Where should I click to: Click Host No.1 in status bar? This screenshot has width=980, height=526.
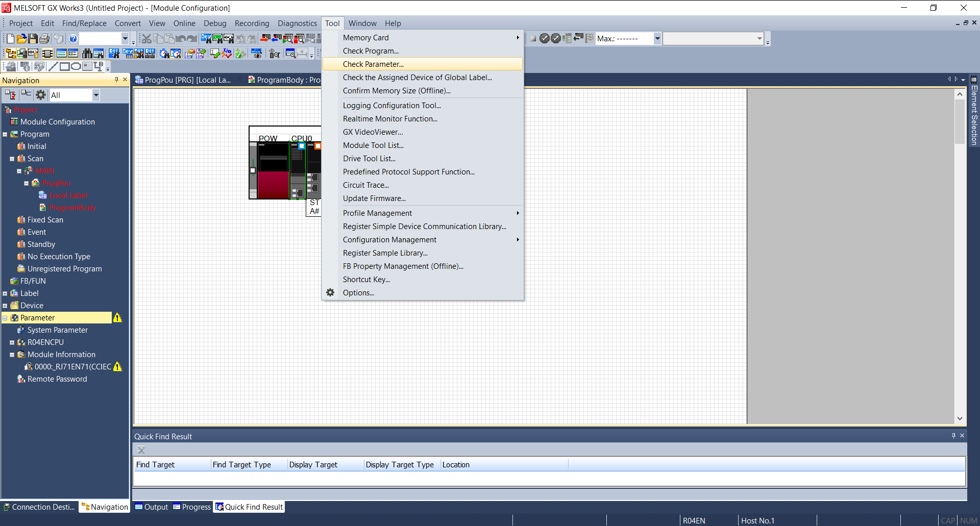point(757,520)
